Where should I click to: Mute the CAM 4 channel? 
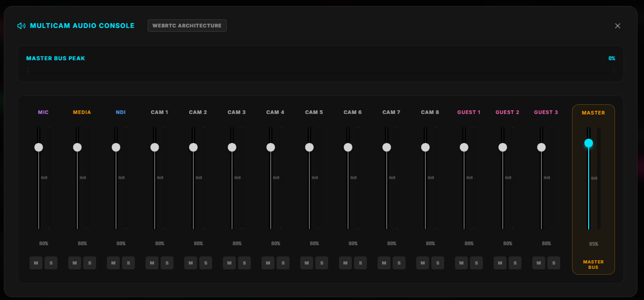click(268, 263)
